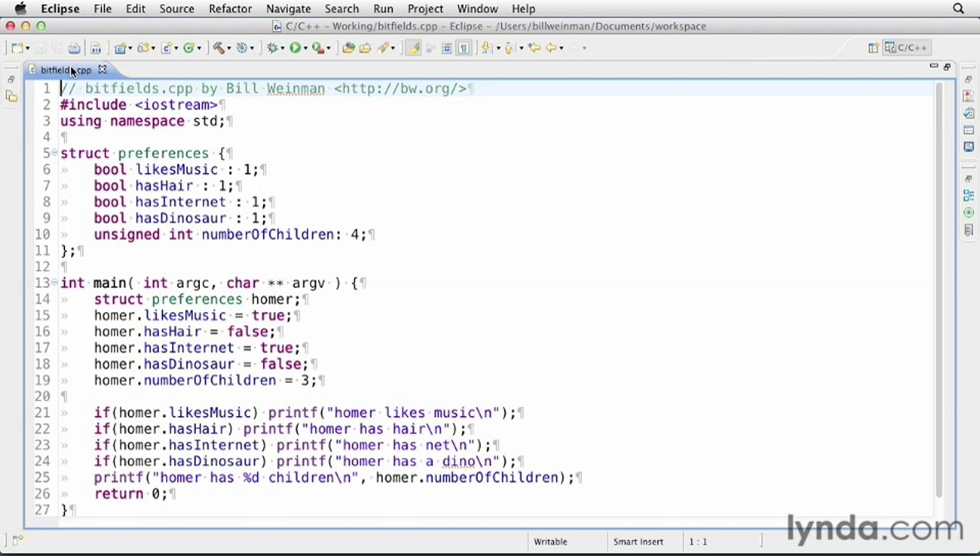Open the External Tools dropdown arrow

[329, 48]
